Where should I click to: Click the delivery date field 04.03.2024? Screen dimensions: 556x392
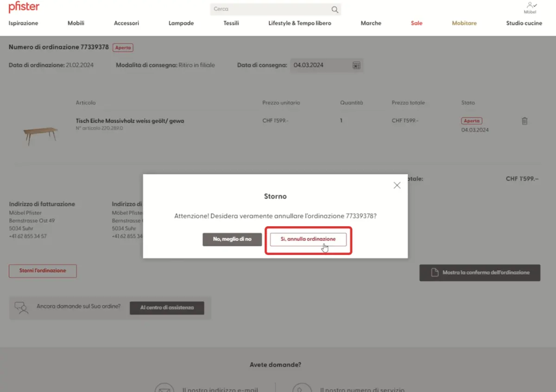tap(320, 65)
